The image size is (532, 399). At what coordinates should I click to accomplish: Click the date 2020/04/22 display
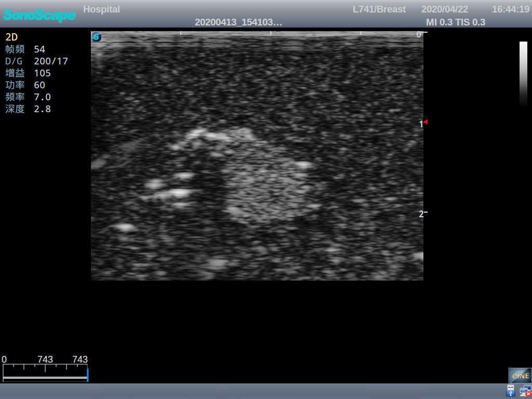click(444, 9)
